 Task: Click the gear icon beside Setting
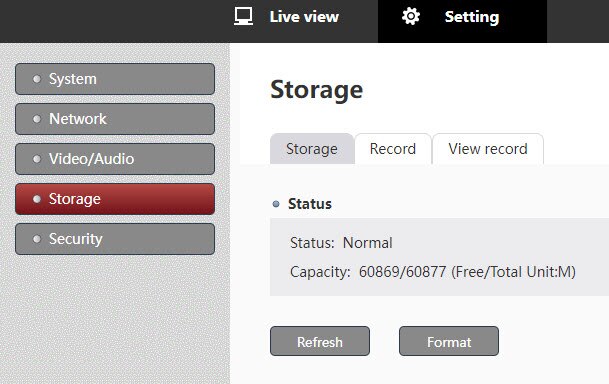(411, 16)
